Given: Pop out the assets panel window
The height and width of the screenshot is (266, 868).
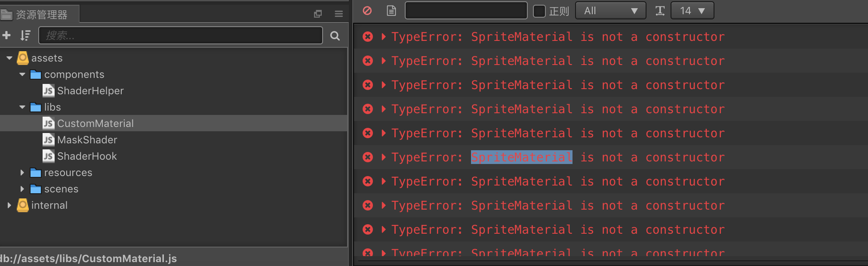Looking at the screenshot, I should [318, 14].
